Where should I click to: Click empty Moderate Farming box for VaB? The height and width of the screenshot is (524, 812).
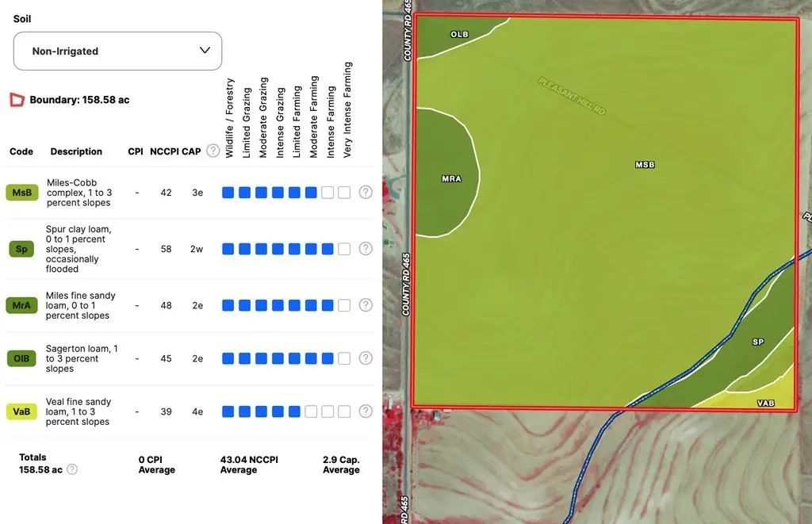tap(311, 411)
